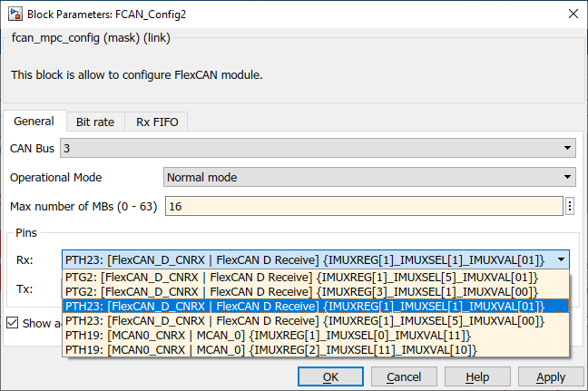The height and width of the screenshot is (391, 588).
Task: Open Help for this block
Action: point(477,376)
